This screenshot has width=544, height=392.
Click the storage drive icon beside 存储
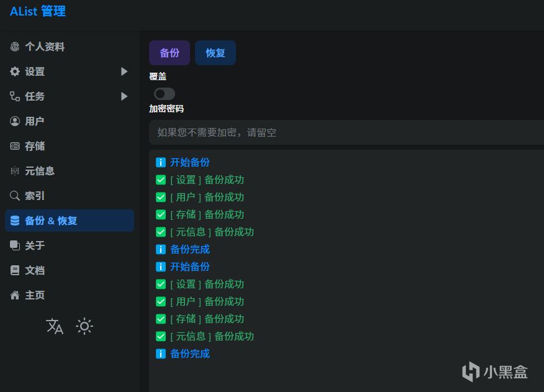[15, 146]
